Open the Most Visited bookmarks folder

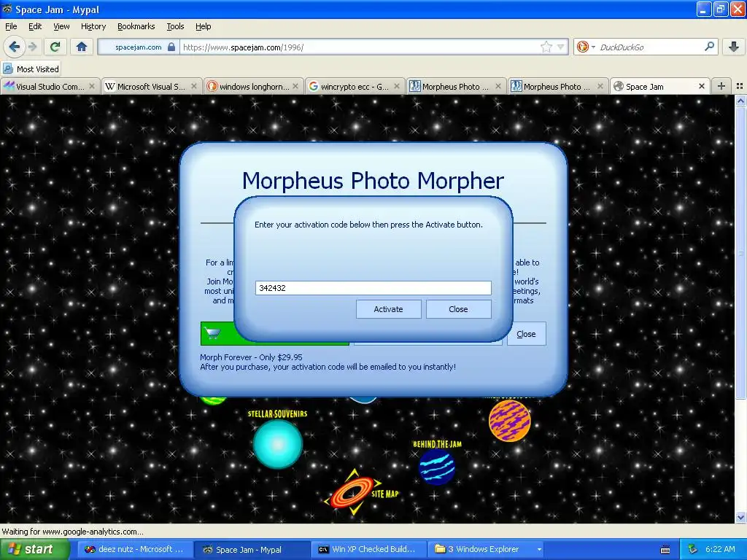[31, 69]
